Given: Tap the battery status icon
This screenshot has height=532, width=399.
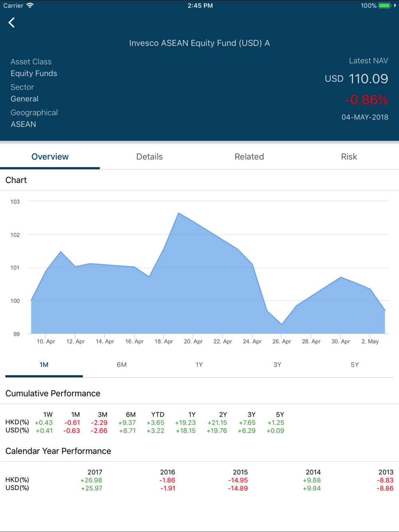Looking at the screenshot, I should point(385,6).
